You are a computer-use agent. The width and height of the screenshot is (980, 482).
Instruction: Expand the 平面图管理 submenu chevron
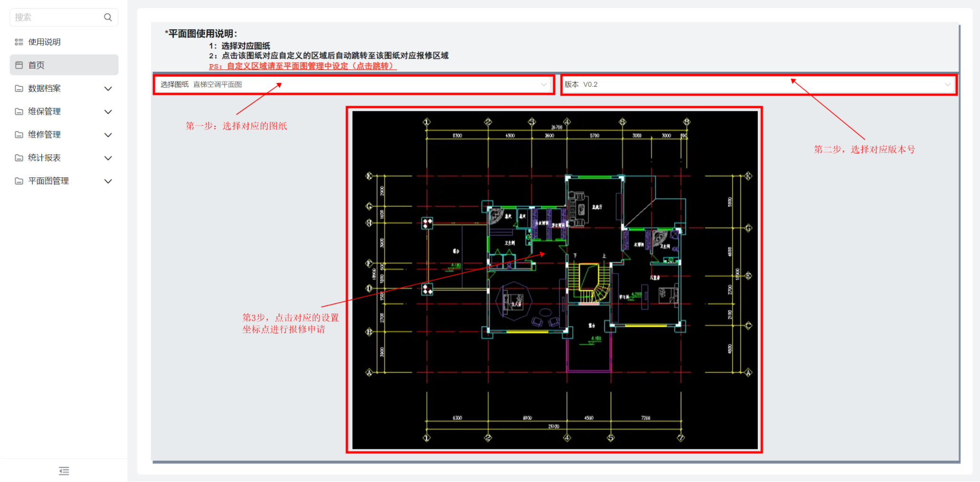(x=108, y=181)
